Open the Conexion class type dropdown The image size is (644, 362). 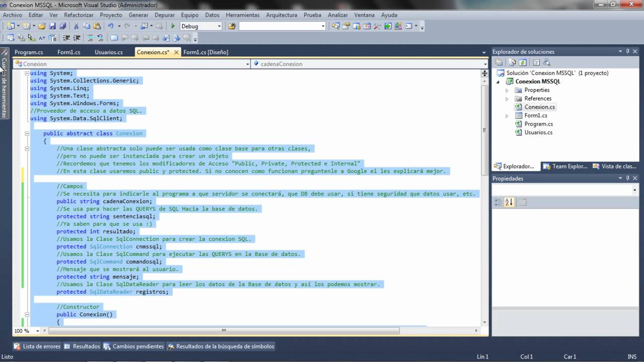247,64
